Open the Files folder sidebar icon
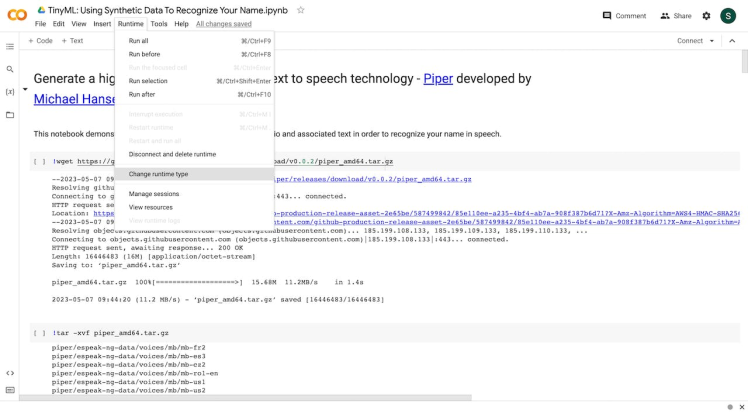The height and width of the screenshot is (413, 748). pyautogui.click(x=10, y=115)
